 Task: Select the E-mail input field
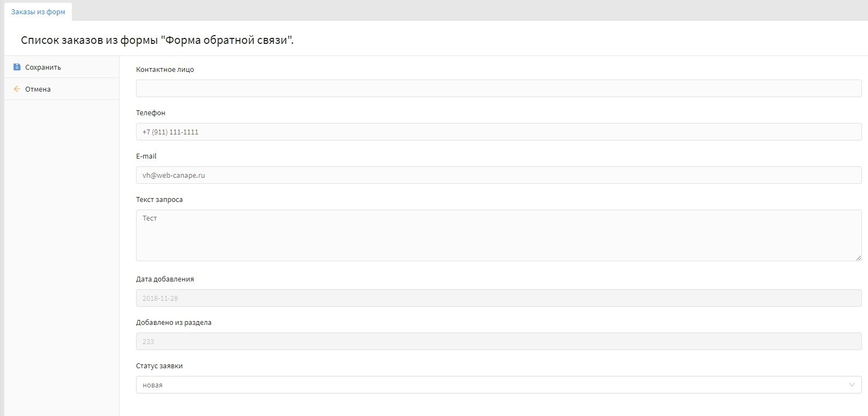point(498,175)
